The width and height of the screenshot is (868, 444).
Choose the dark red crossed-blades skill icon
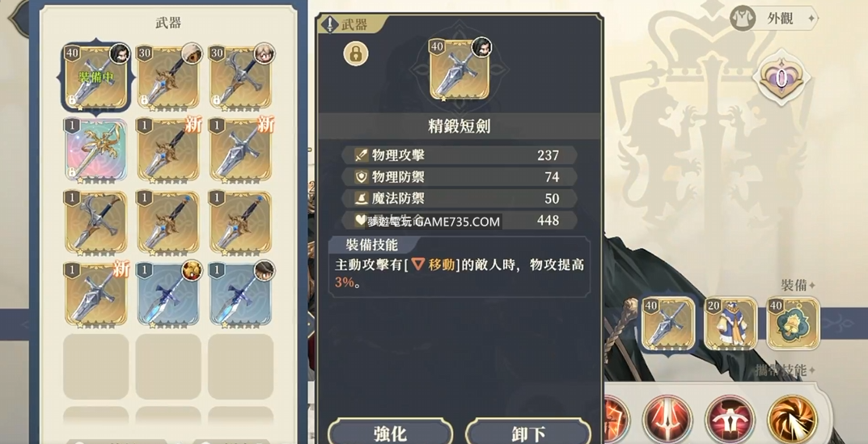(730, 419)
